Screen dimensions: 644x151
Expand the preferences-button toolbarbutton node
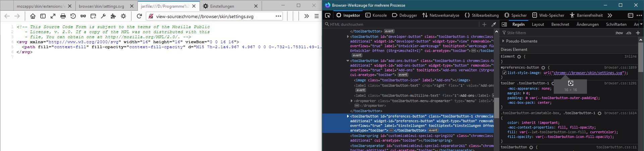[x=348, y=116]
